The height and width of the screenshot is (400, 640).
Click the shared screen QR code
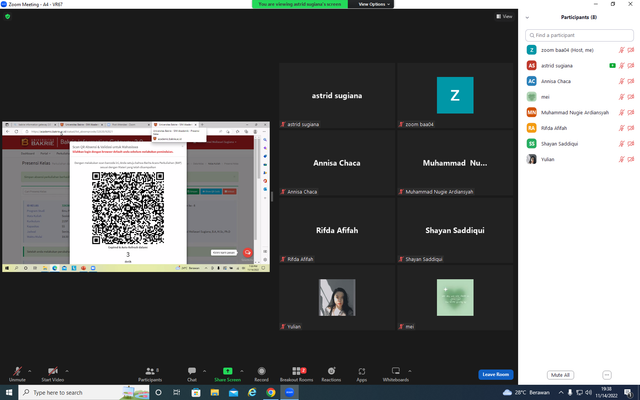128,208
